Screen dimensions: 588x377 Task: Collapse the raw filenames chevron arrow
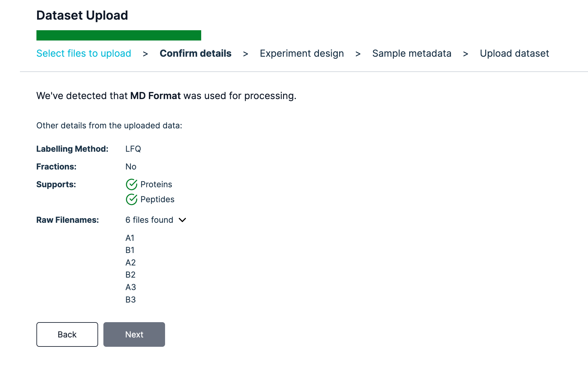click(183, 220)
